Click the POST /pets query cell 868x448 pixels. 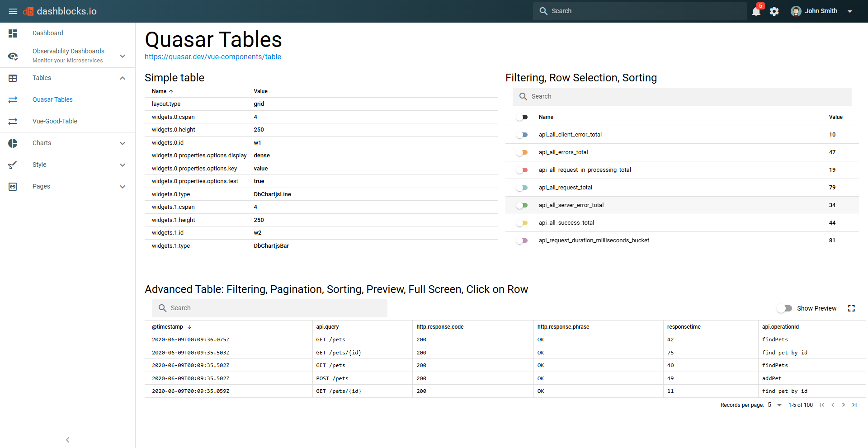(332, 378)
